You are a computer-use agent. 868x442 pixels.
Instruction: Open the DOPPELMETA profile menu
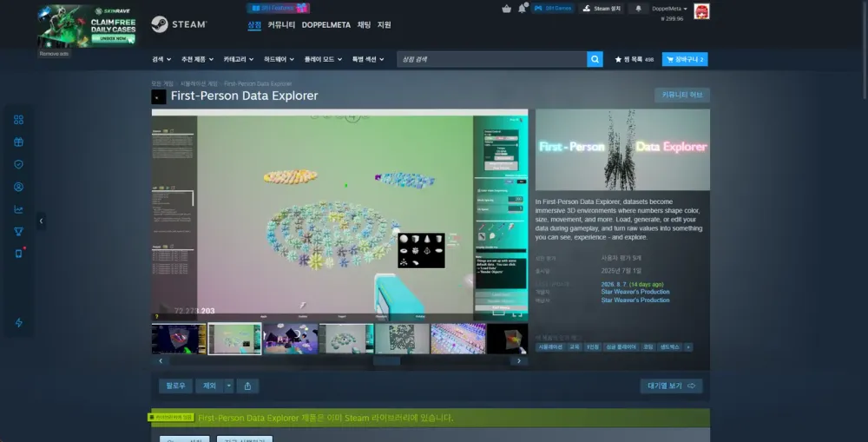(x=326, y=25)
